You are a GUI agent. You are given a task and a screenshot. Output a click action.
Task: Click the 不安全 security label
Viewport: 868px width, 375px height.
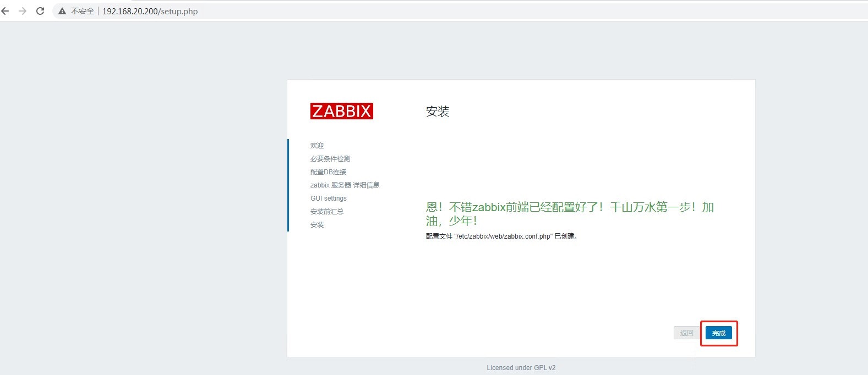[x=83, y=11]
